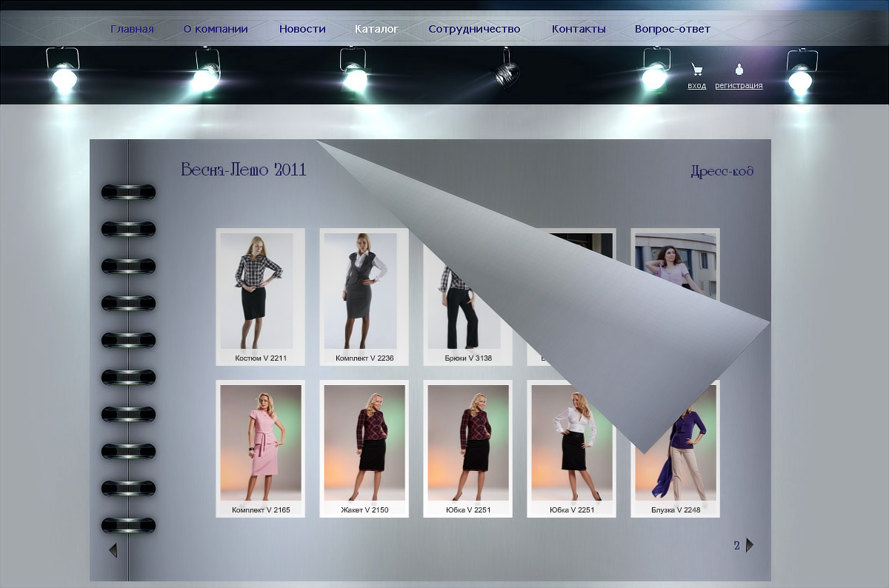889x588 pixels.
Task: Click the Брюки V 3138 caption
Action: [468, 358]
